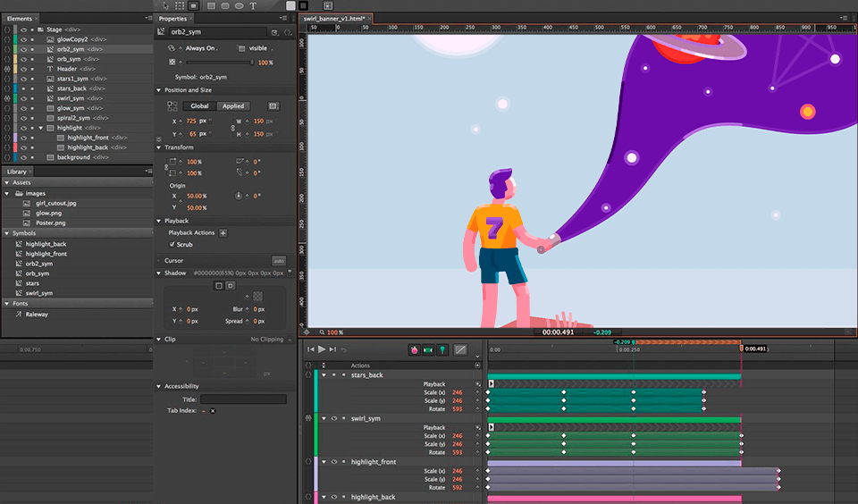Collapse the Transform section
This screenshot has width=858, height=504.
click(x=159, y=147)
